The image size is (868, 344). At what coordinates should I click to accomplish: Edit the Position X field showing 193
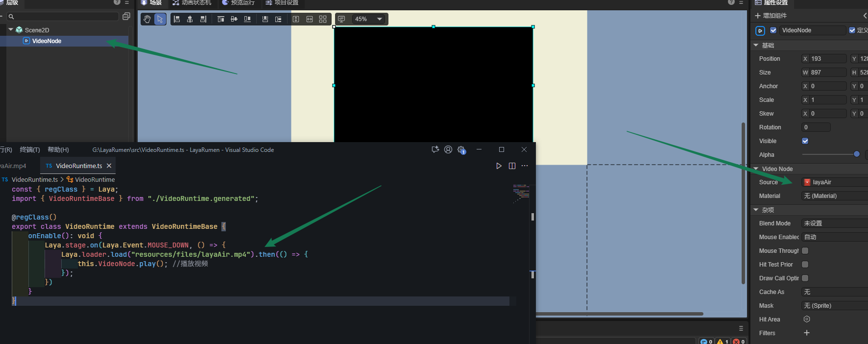(x=824, y=59)
